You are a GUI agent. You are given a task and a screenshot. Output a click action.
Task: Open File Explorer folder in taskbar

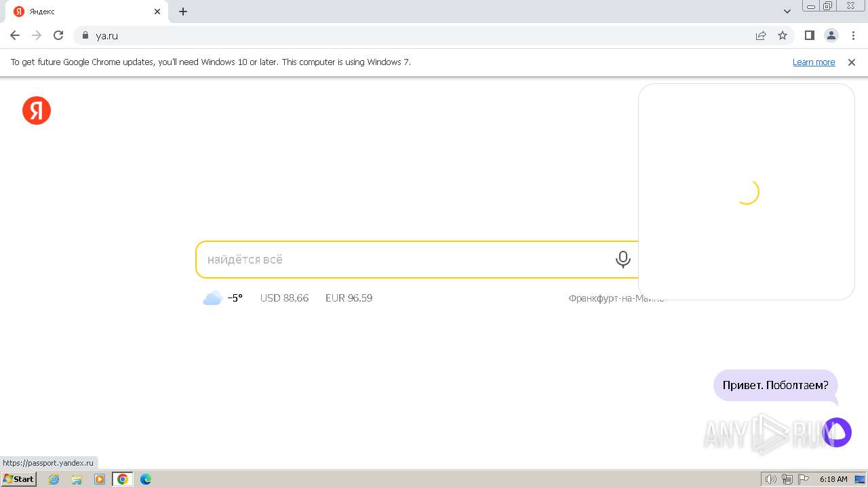click(x=77, y=479)
